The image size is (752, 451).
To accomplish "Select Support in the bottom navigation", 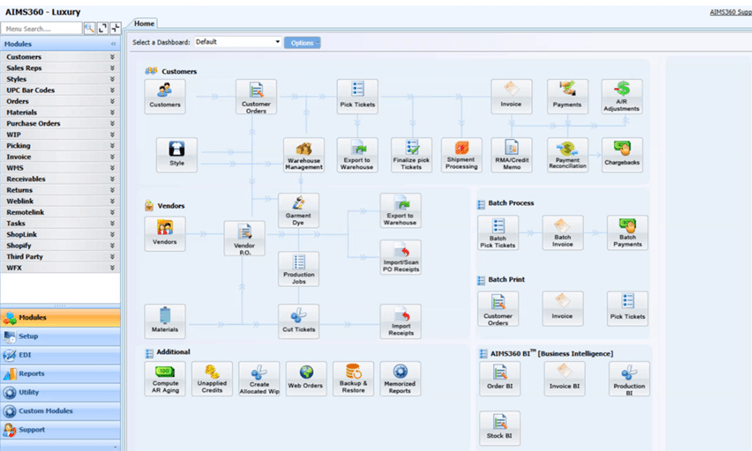I will [x=60, y=430].
